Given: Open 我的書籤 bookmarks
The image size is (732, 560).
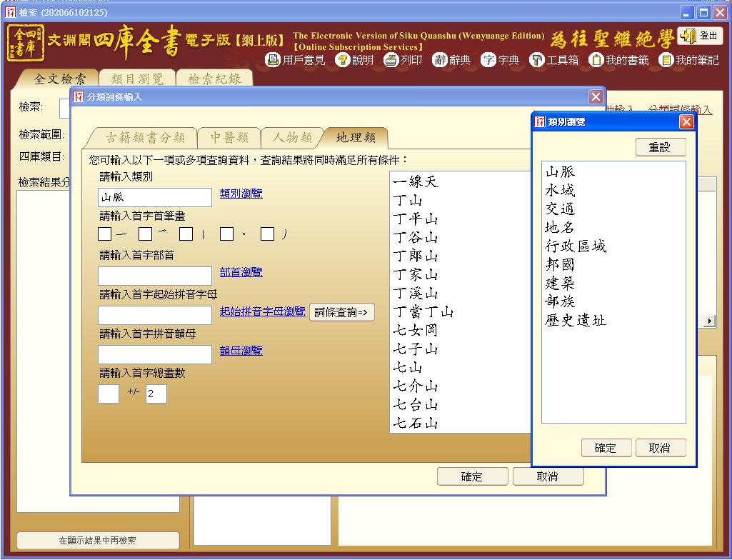Looking at the screenshot, I should tap(596, 61).
